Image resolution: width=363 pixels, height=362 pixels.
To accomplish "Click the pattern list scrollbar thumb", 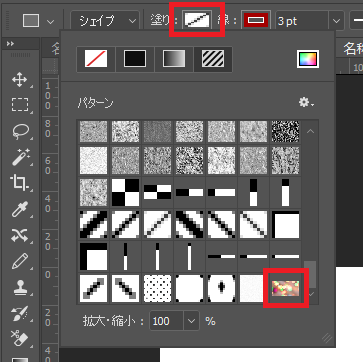I will pos(310,274).
